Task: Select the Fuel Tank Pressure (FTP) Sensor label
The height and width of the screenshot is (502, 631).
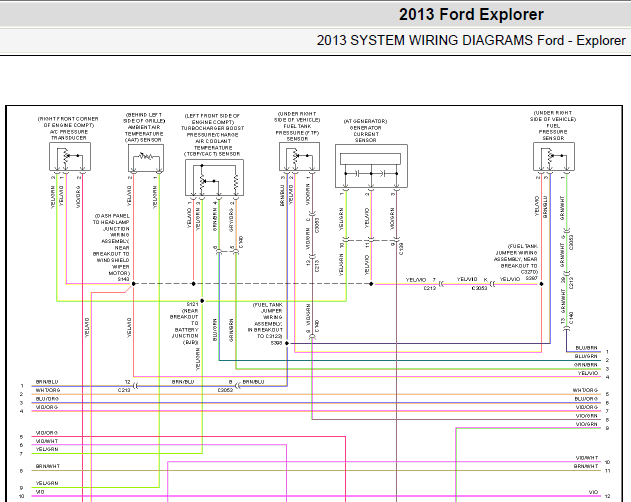Action: 297,126
